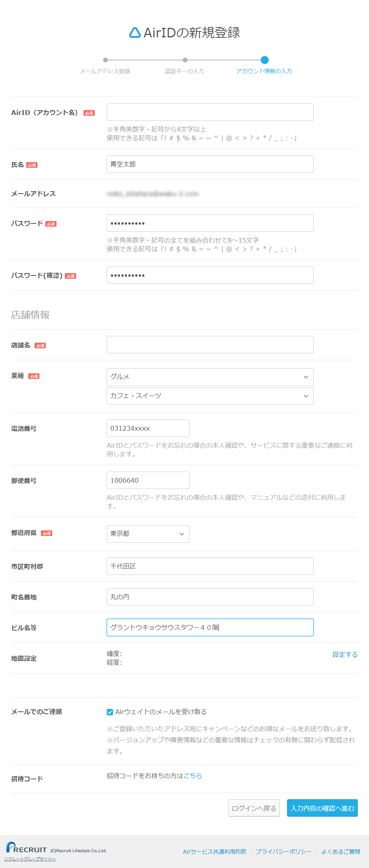
Task: Open the グルメ business category dropdown
Action: (x=210, y=377)
